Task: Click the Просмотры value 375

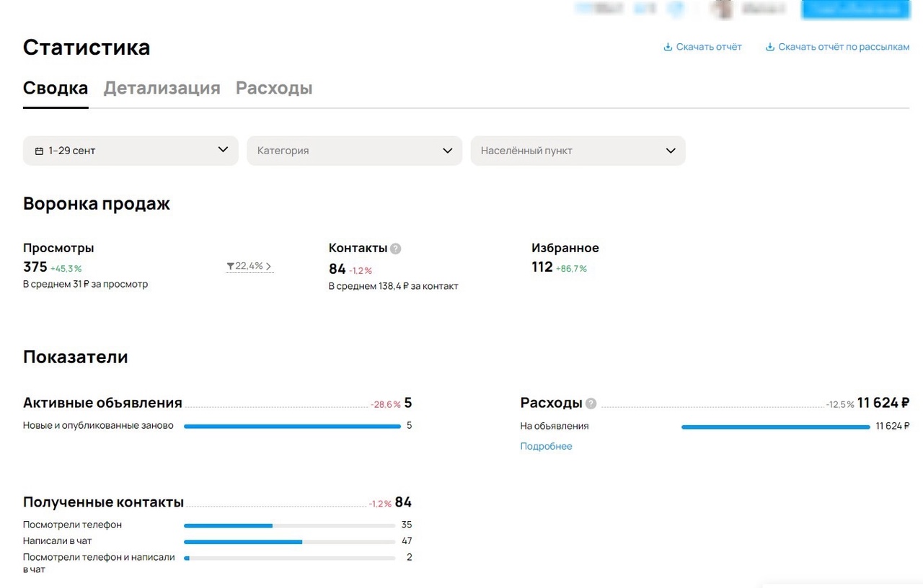Action: [x=35, y=267]
